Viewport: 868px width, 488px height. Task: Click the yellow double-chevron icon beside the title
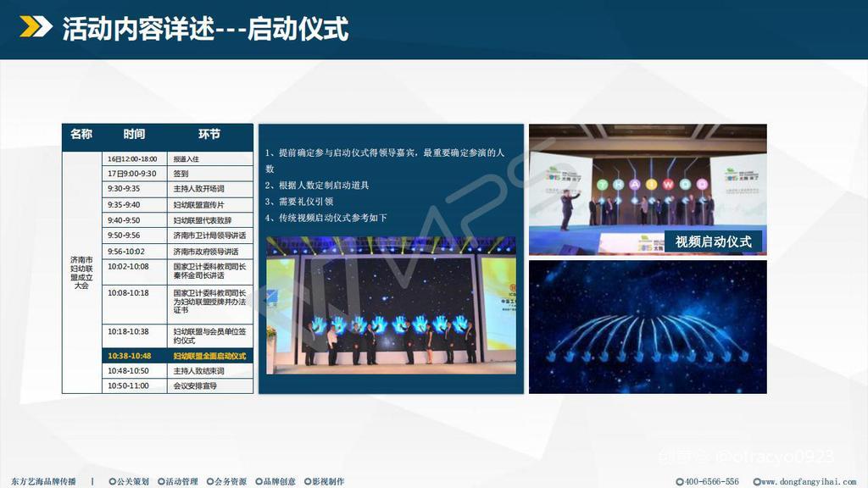click(36, 26)
